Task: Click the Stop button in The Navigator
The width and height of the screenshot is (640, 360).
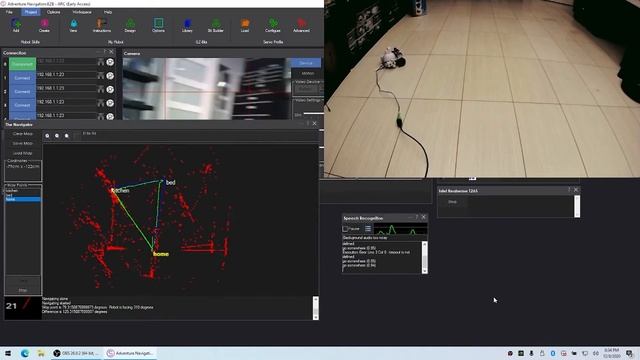Action: 23,290
